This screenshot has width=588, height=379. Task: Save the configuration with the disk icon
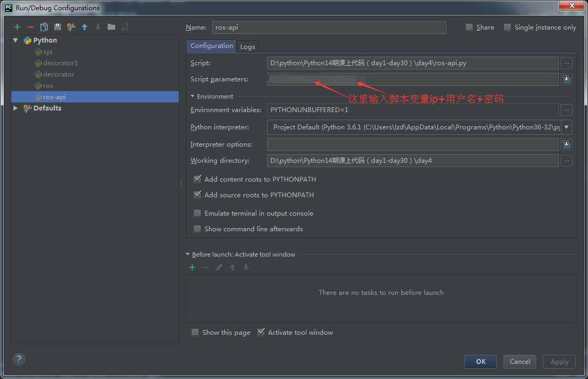58,27
